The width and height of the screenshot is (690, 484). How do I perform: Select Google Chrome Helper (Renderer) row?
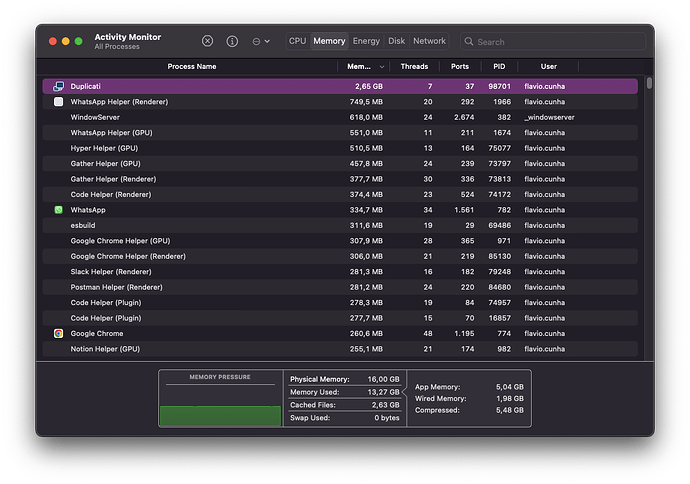pos(340,256)
